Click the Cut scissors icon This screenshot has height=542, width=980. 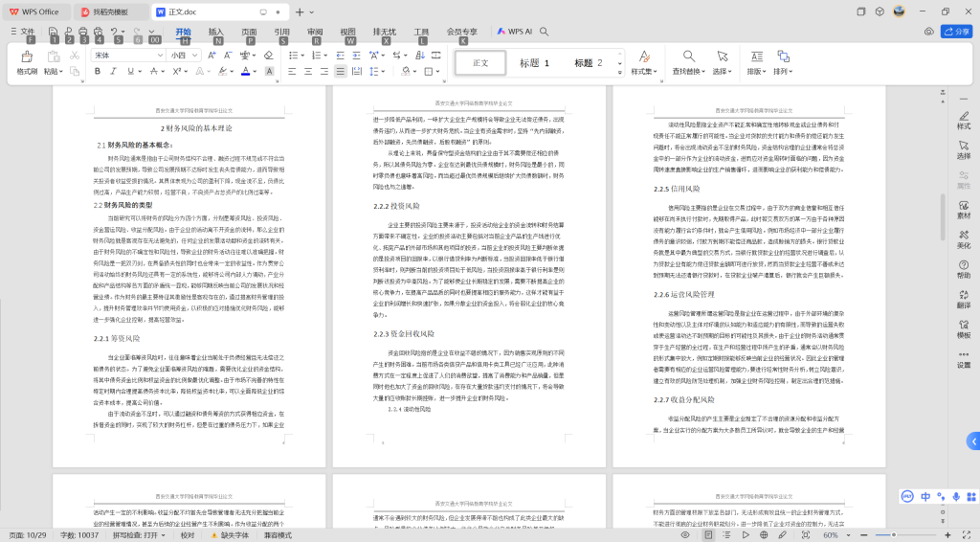tap(75, 56)
